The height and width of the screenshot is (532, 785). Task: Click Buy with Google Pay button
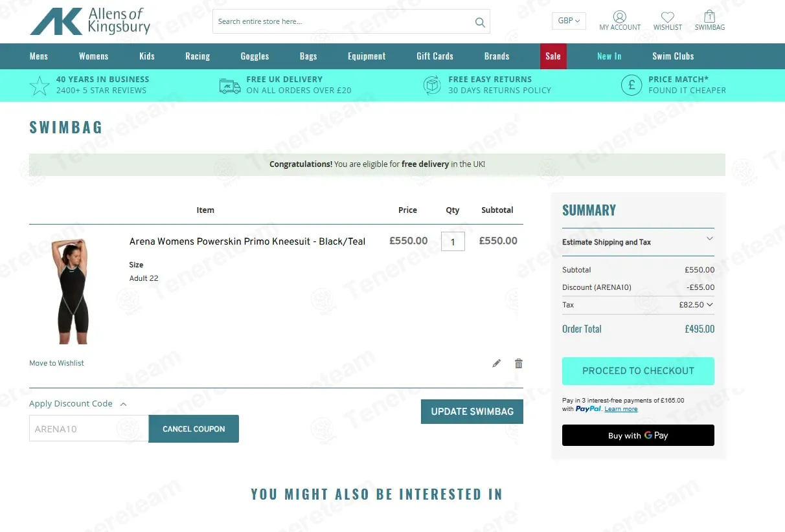pos(638,436)
